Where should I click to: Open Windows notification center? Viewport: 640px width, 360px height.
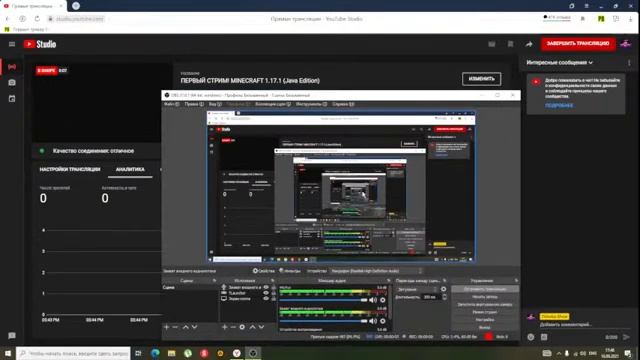(628, 353)
